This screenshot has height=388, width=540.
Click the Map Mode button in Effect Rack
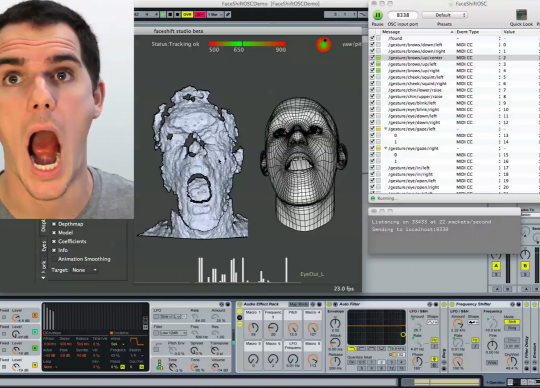(x=299, y=304)
